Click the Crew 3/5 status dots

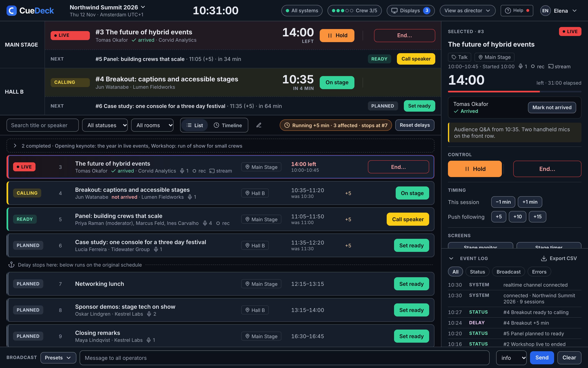pos(342,11)
